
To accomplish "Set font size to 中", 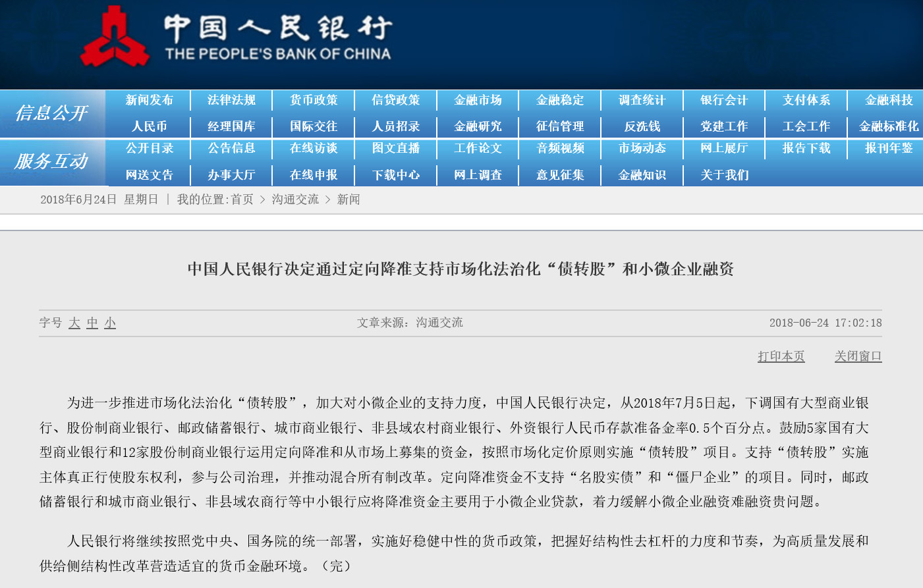I will (92, 323).
